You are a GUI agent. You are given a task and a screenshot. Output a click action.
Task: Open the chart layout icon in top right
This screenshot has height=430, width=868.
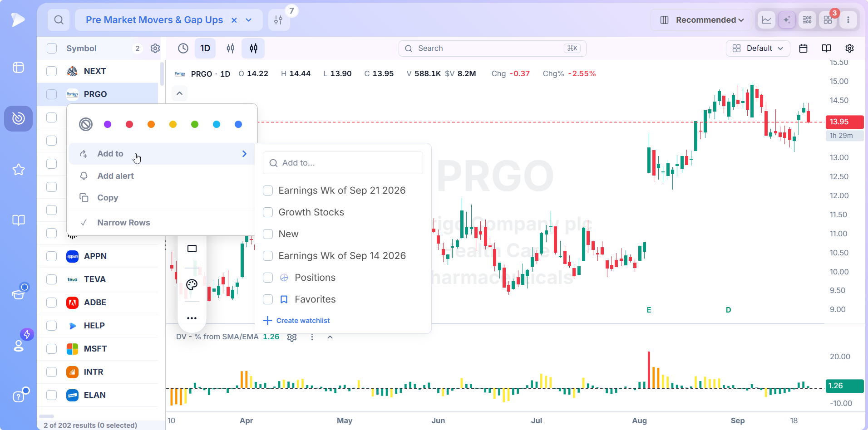point(766,20)
